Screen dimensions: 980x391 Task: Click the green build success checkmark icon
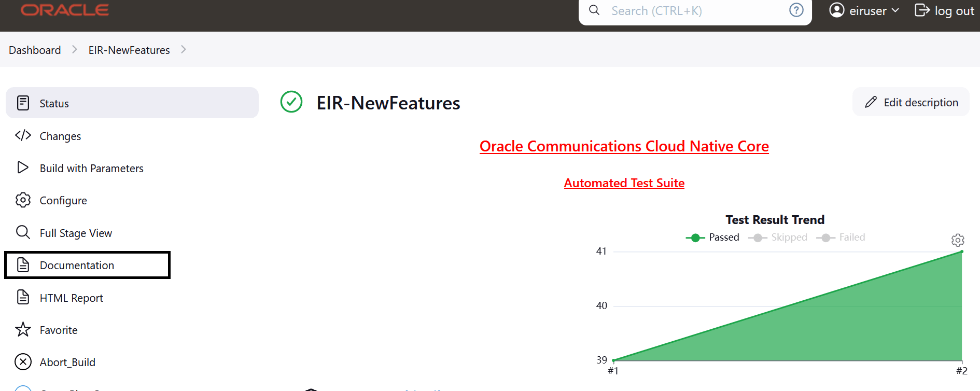pyautogui.click(x=291, y=102)
